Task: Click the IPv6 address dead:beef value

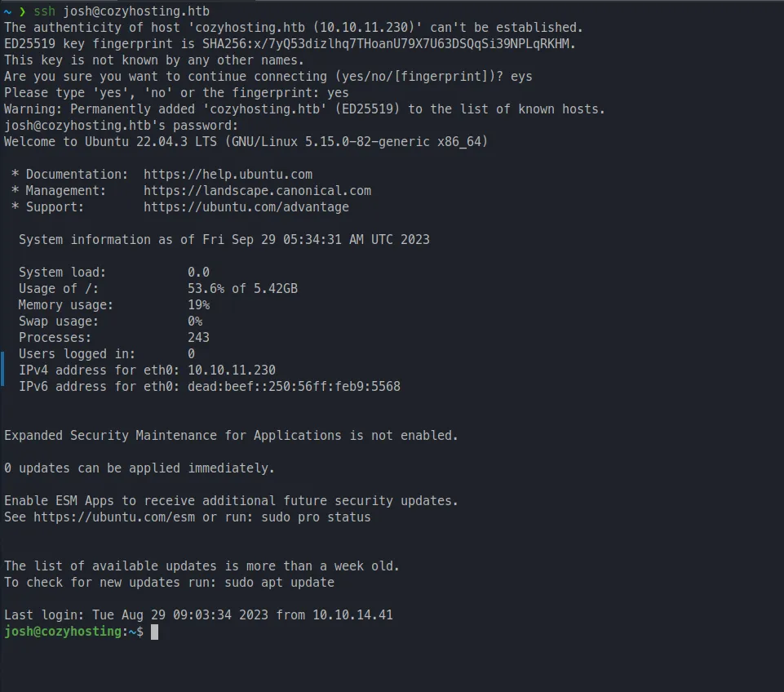Action: pyautogui.click(x=294, y=387)
